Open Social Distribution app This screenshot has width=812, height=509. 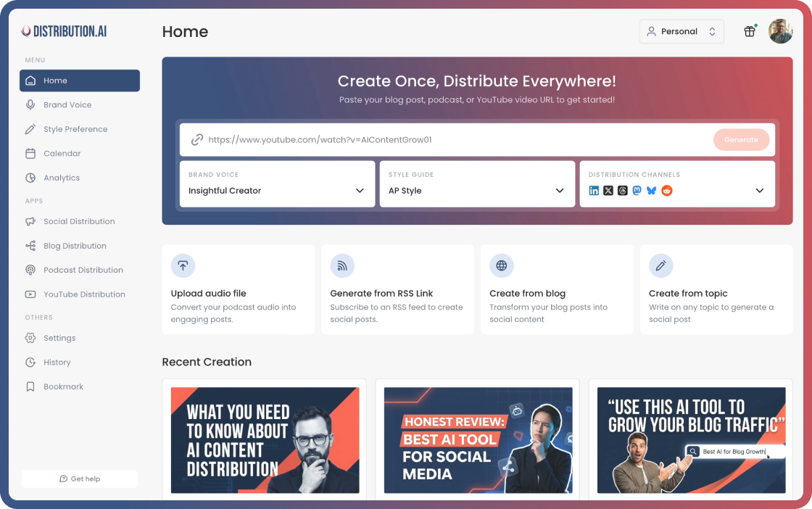80,221
